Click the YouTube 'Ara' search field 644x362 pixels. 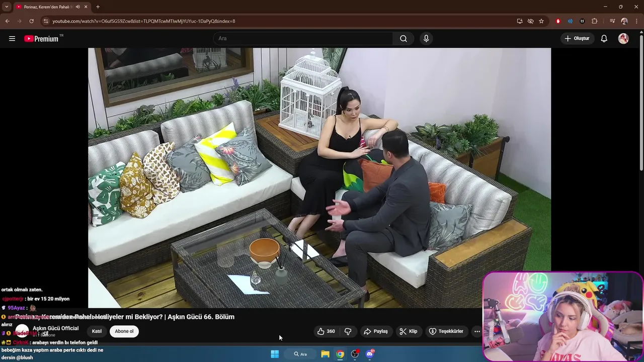(303, 39)
